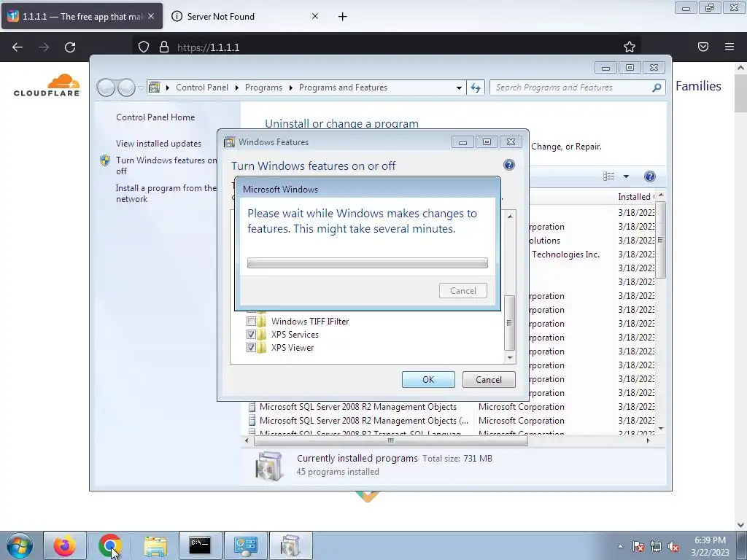Click the address bar URL
747x560 pixels.
(x=208, y=47)
